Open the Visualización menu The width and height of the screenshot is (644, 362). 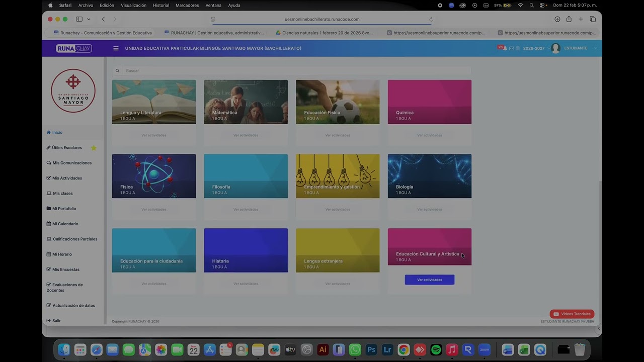tap(133, 5)
